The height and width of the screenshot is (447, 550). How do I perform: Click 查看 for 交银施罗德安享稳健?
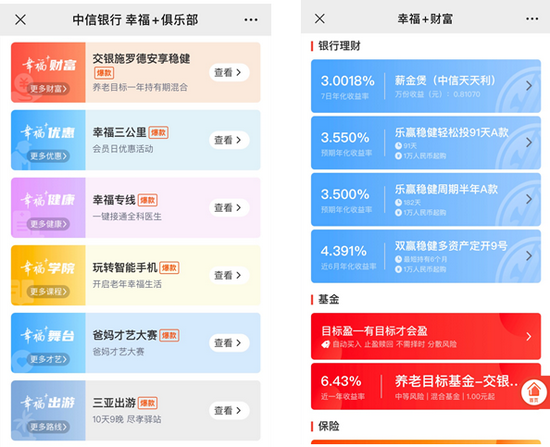(229, 72)
